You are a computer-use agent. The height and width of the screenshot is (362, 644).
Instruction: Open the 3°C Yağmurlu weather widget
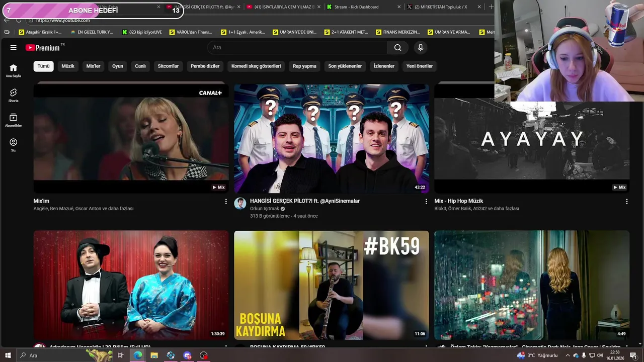[537, 355]
